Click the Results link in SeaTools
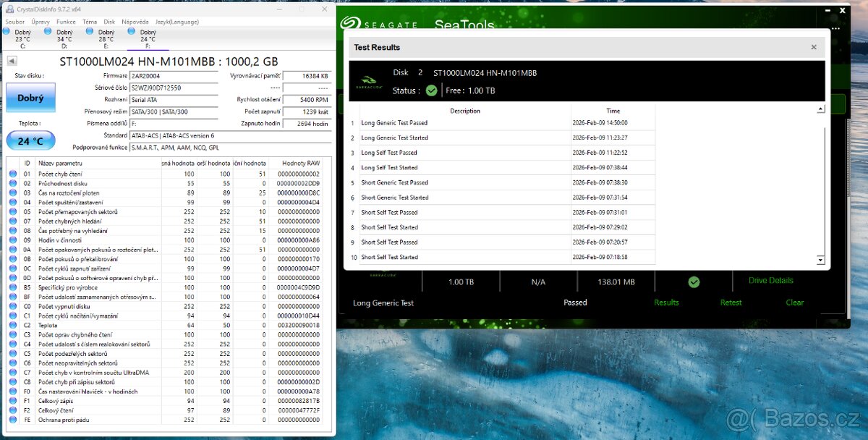The image size is (868, 440). pyautogui.click(x=666, y=302)
